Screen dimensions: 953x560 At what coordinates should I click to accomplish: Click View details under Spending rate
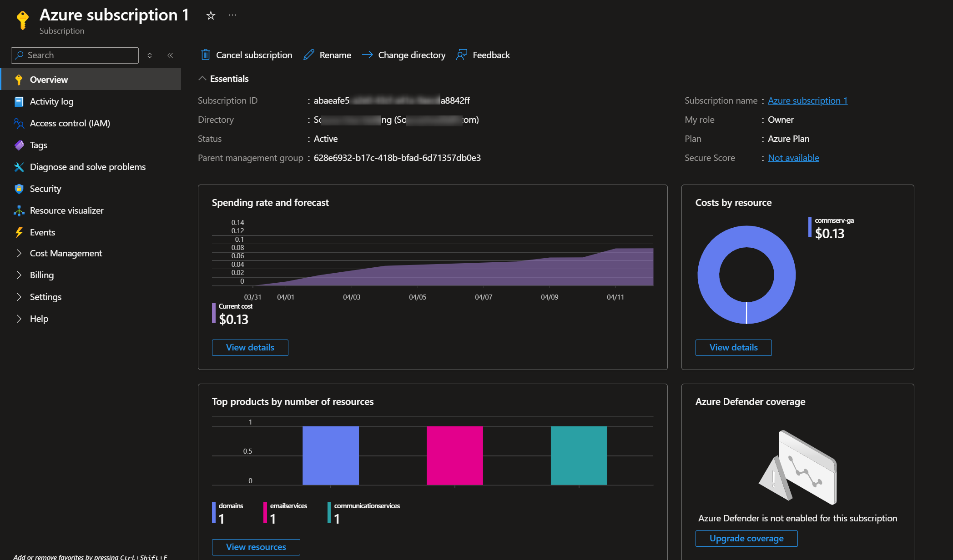(250, 347)
